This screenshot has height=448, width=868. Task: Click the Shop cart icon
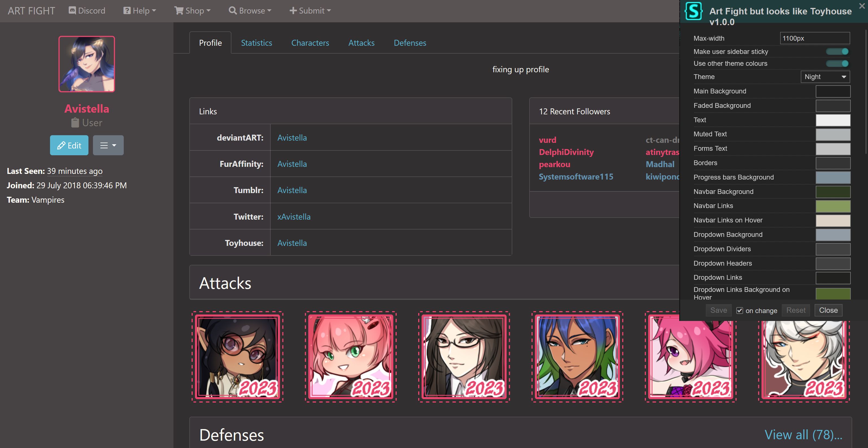tap(179, 10)
